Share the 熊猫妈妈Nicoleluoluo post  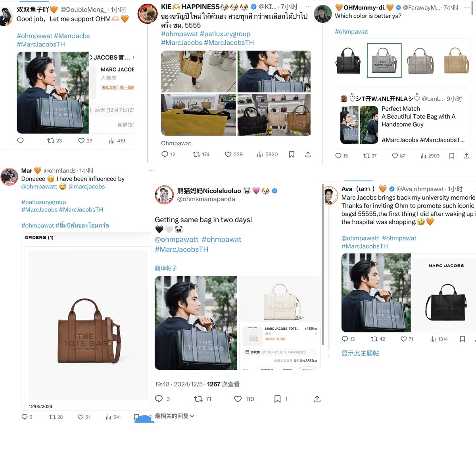[x=317, y=399]
